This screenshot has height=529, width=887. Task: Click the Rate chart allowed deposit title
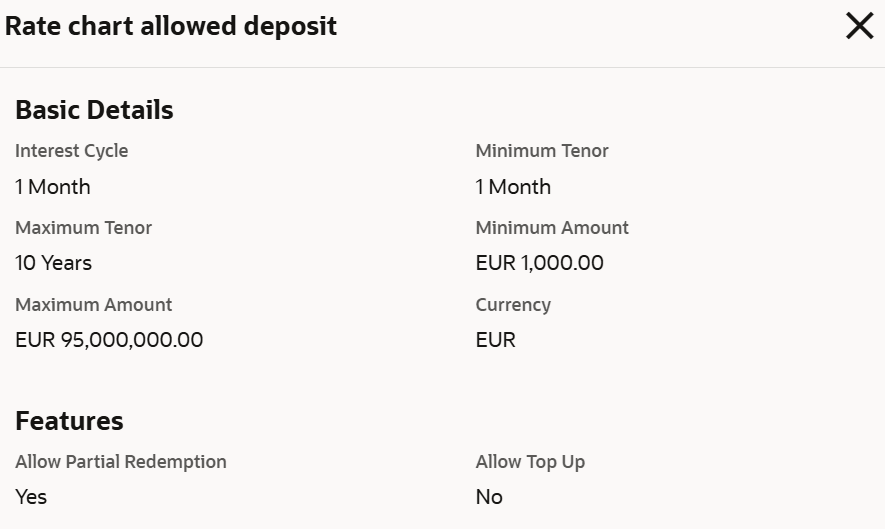pyautogui.click(x=171, y=27)
